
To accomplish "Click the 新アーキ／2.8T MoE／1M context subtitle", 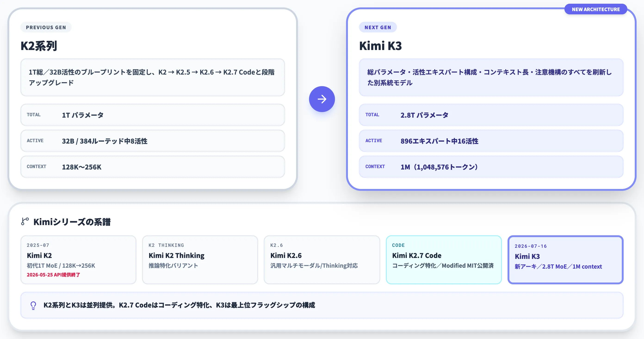I will 558,267.
